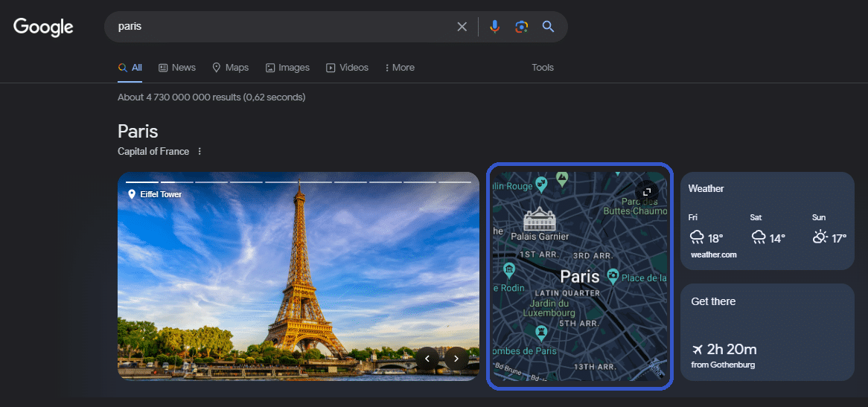Open the weather.com source link
This screenshot has height=407, width=868.
pyautogui.click(x=713, y=254)
